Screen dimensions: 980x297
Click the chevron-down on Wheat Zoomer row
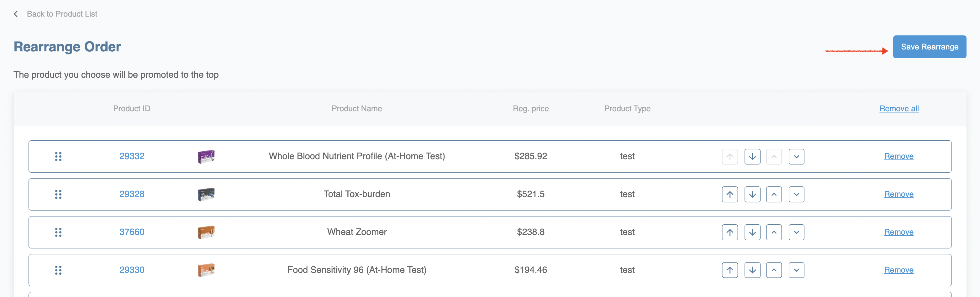tap(796, 232)
